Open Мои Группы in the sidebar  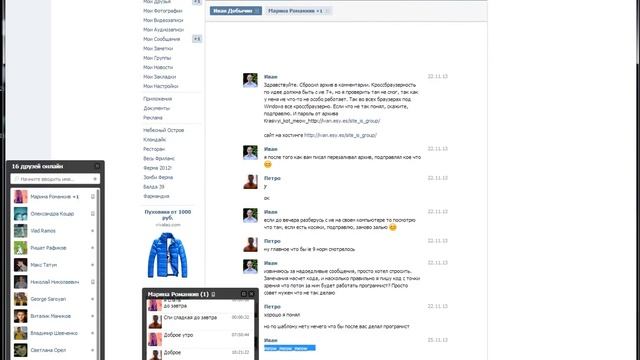click(x=157, y=58)
